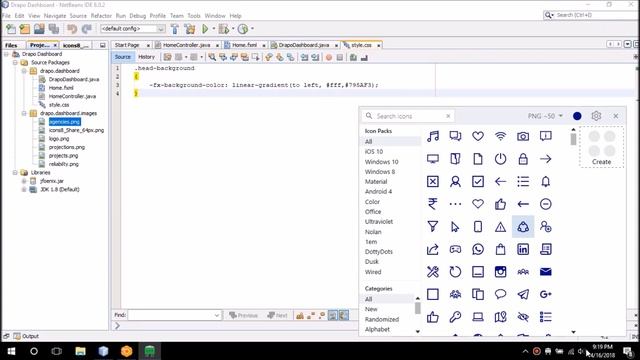The height and width of the screenshot is (360, 640).
Task: Open the PNG 50 format dropdown
Action: 545,116
